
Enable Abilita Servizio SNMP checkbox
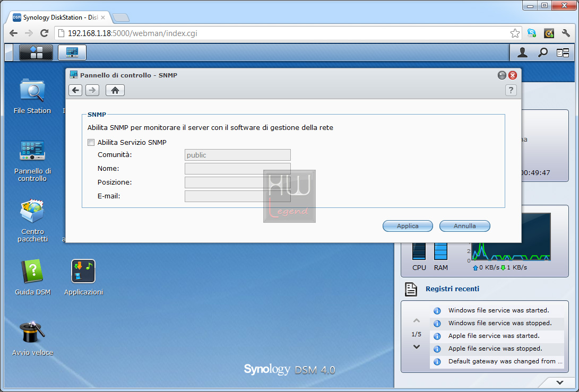click(x=91, y=143)
